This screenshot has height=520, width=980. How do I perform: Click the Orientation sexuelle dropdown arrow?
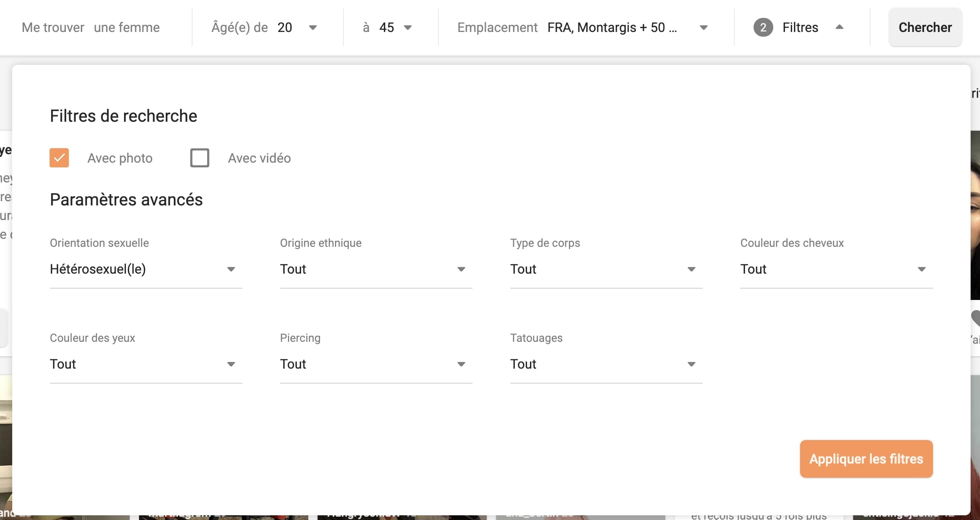point(231,269)
